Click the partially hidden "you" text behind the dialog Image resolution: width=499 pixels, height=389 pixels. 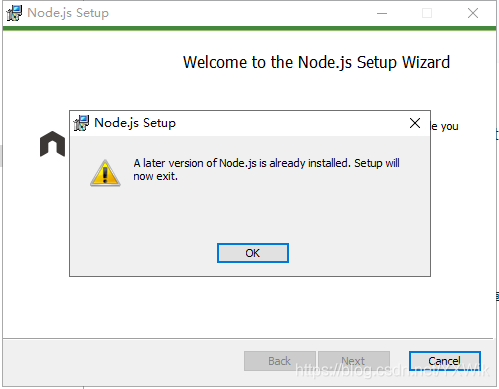450,127
